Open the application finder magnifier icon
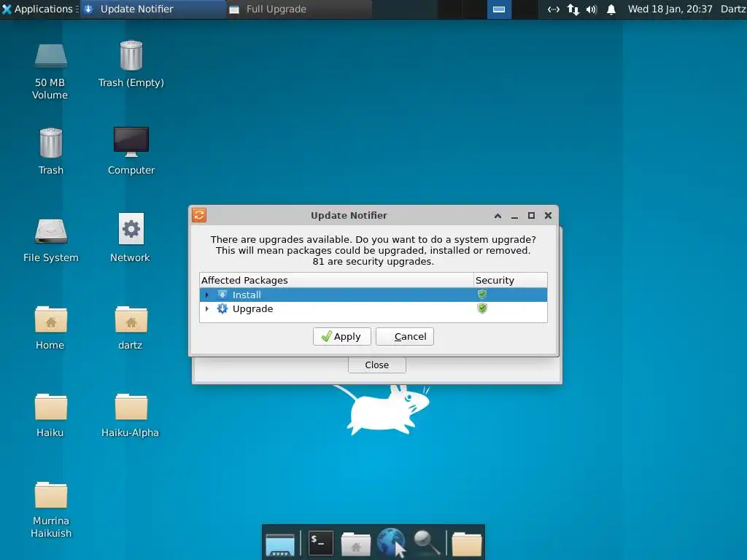 (x=426, y=542)
